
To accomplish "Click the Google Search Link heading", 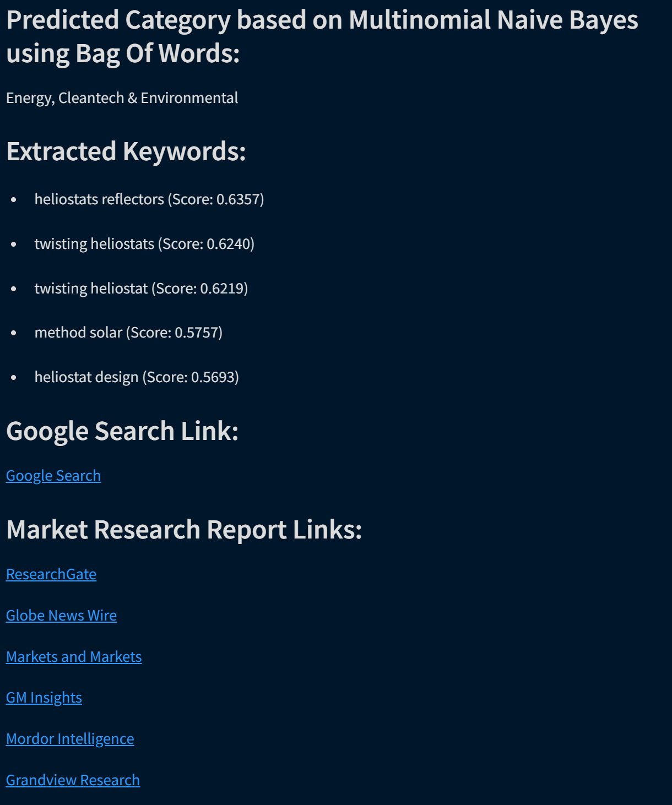I will point(122,431).
